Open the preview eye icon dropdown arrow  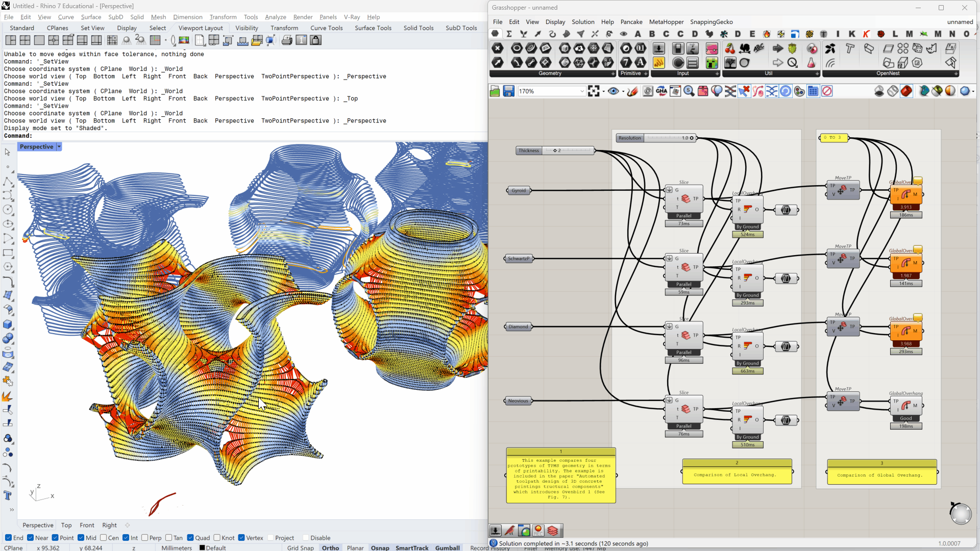[x=623, y=92]
